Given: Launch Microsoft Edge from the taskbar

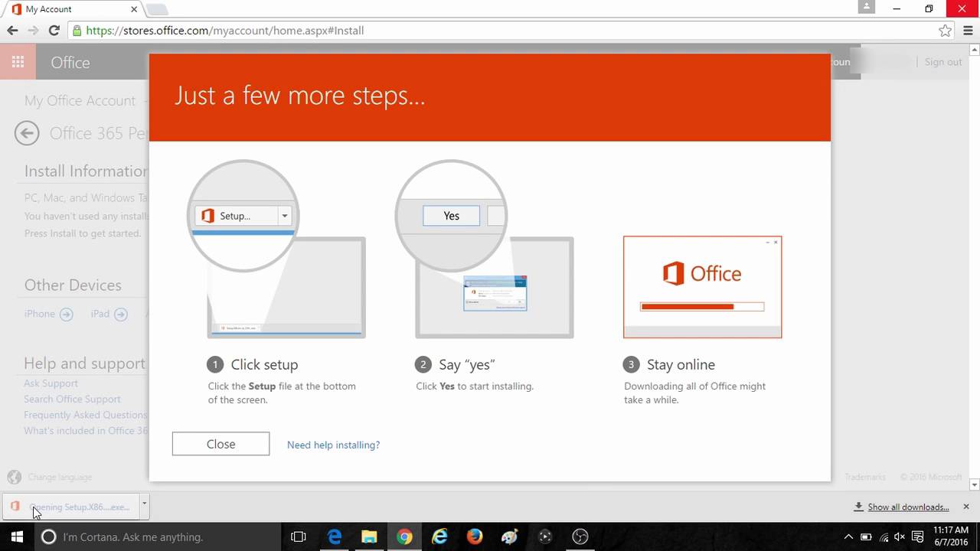Looking at the screenshot, I should [x=335, y=536].
